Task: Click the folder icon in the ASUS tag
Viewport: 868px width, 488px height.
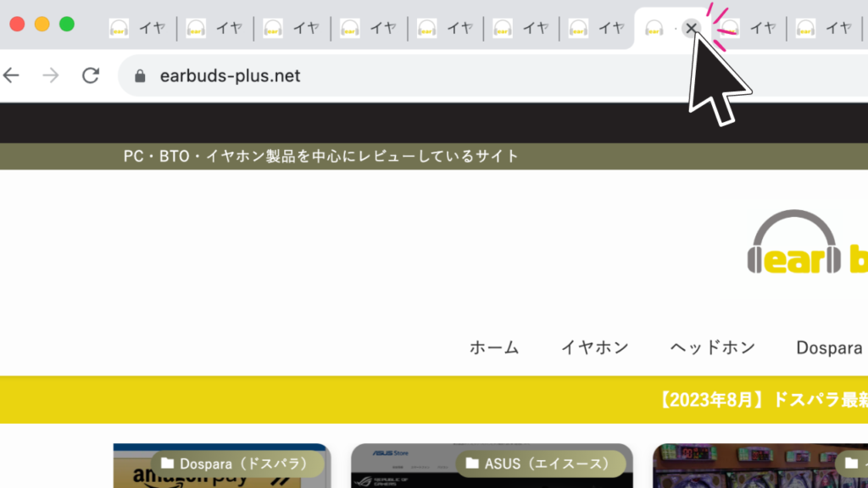Action: (x=472, y=463)
